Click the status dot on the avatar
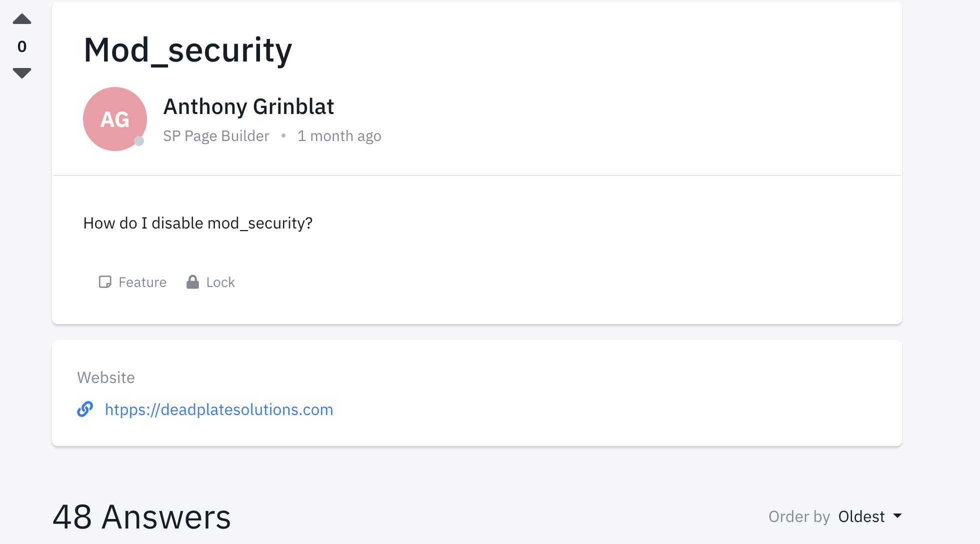Viewport: 980px width, 544px height. coord(139,141)
